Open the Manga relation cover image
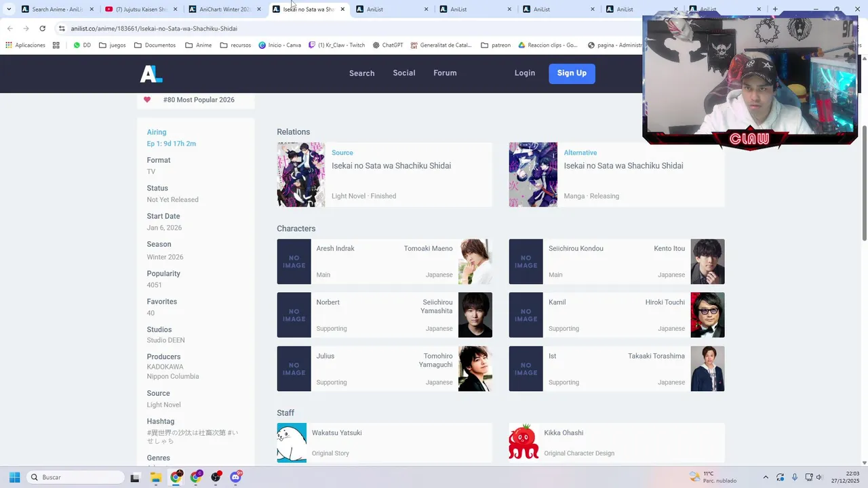Viewport: 868px width, 488px height. [x=533, y=175]
